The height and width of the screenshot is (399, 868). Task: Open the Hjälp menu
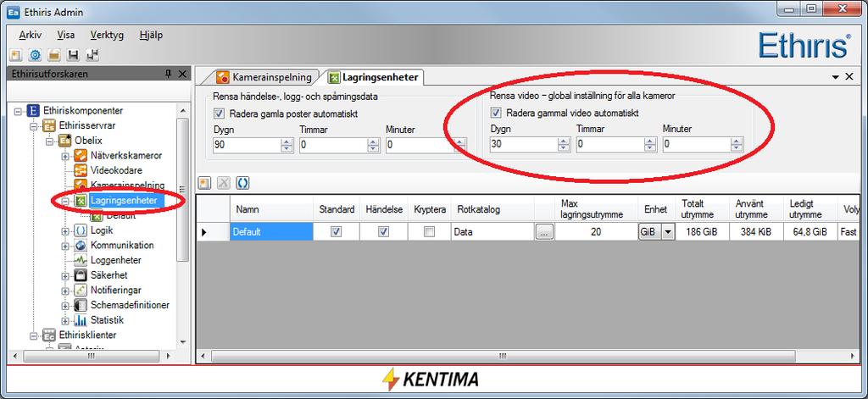coord(151,35)
